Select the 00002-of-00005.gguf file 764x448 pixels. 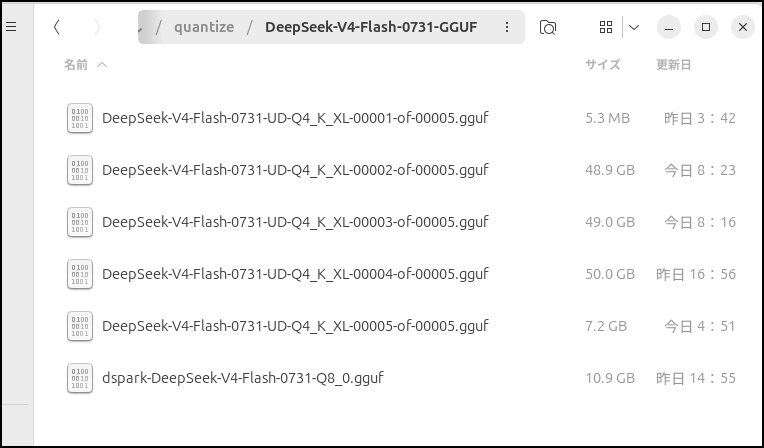pyautogui.click(x=295, y=170)
